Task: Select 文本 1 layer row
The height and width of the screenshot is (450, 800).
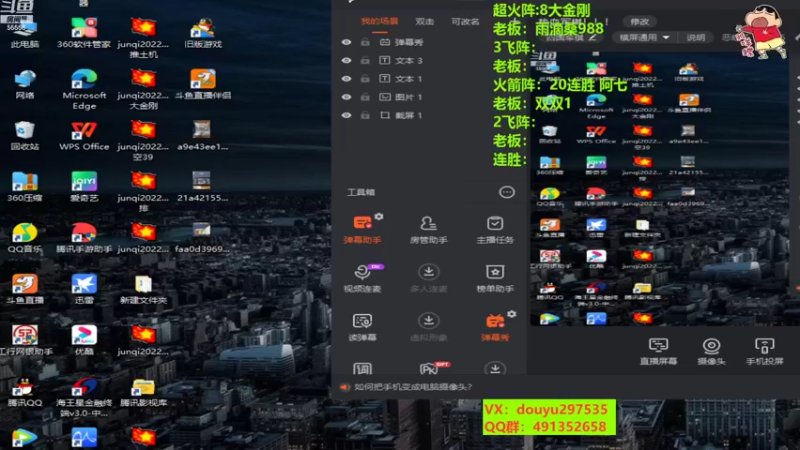Action: [431, 79]
